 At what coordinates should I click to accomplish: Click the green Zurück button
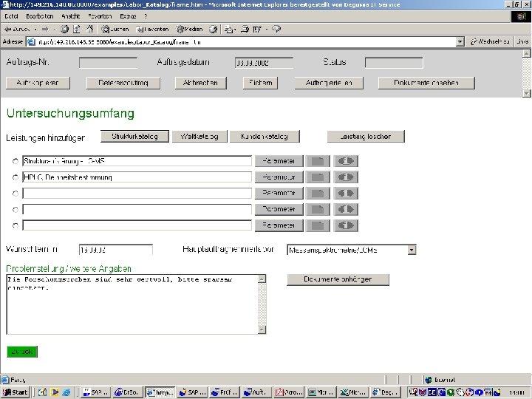click(x=22, y=352)
